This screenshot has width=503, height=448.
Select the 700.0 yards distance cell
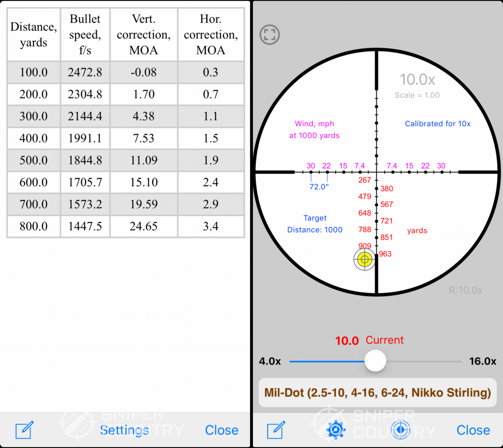(x=34, y=204)
